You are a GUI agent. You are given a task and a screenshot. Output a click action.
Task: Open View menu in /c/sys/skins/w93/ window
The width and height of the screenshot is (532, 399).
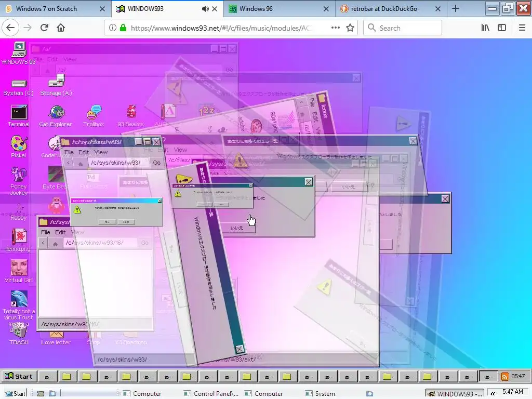coord(101,152)
